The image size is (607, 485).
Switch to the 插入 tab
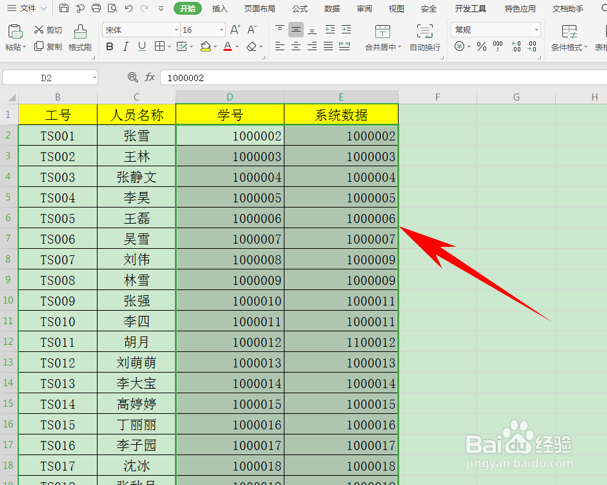(x=219, y=9)
